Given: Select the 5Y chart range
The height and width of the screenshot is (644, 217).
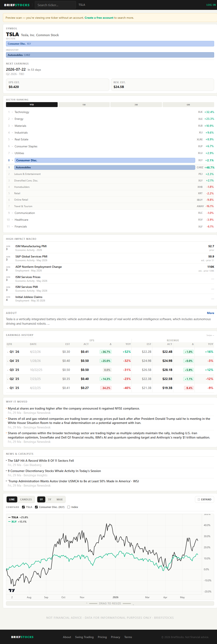Looking at the screenshot, I should coord(50,499).
